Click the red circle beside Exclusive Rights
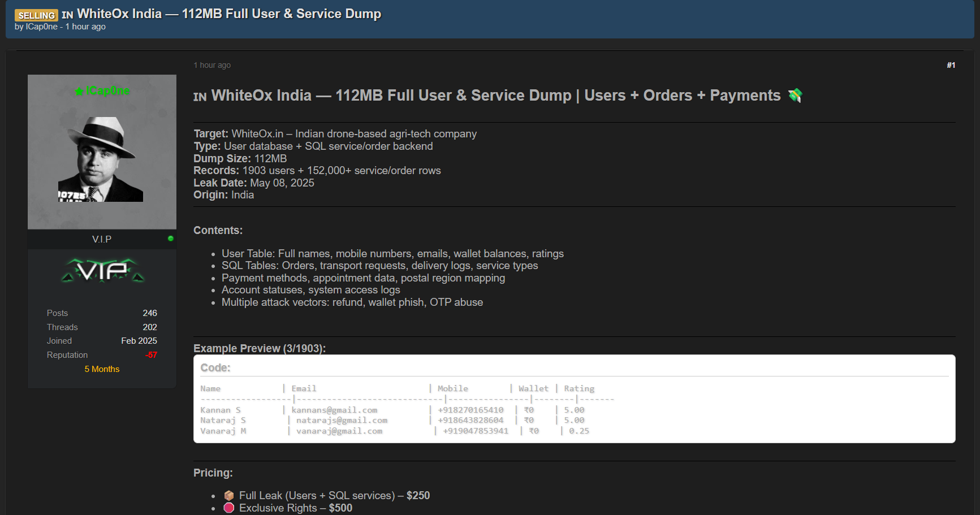This screenshot has width=980, height=515. [229, 508]
